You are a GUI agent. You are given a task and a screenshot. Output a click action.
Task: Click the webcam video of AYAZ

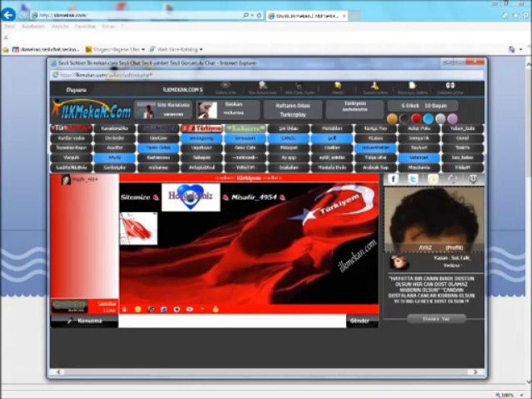(434, 220)
